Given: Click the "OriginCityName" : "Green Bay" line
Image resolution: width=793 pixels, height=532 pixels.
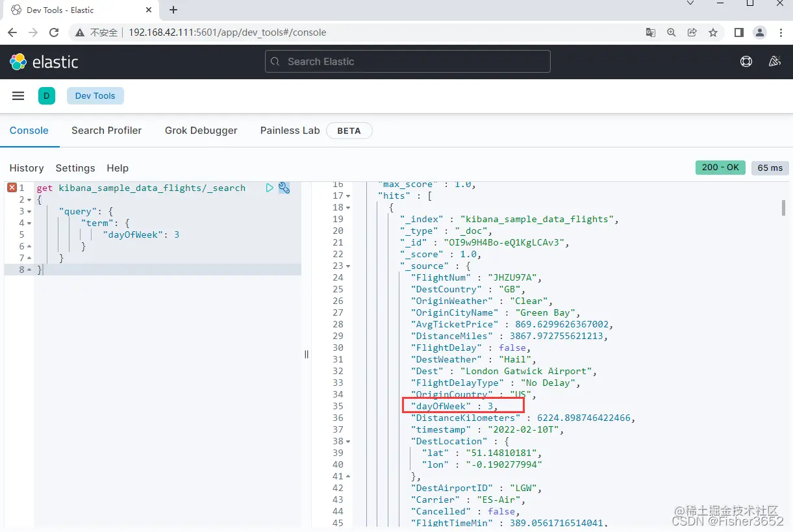Looking at the screenshot, I should 496,312.
